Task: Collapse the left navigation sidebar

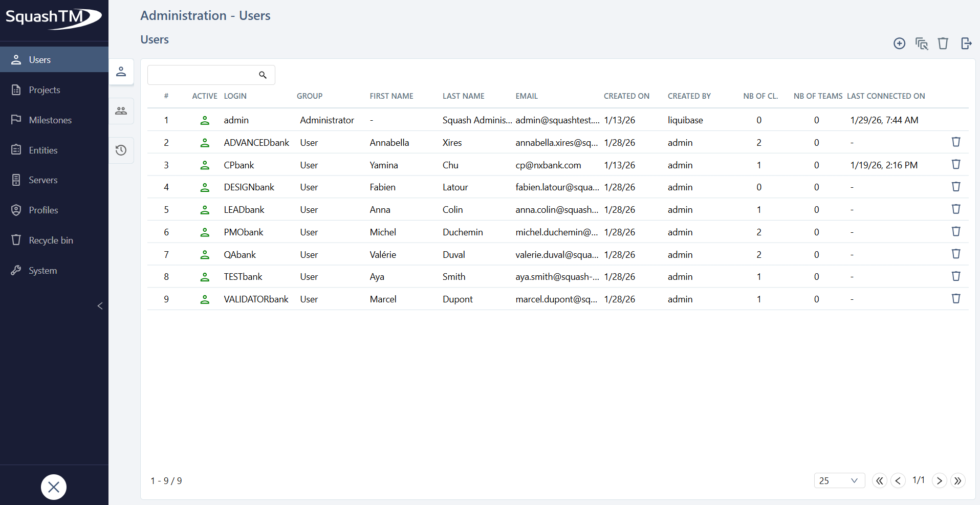Action: coord(100,306)
